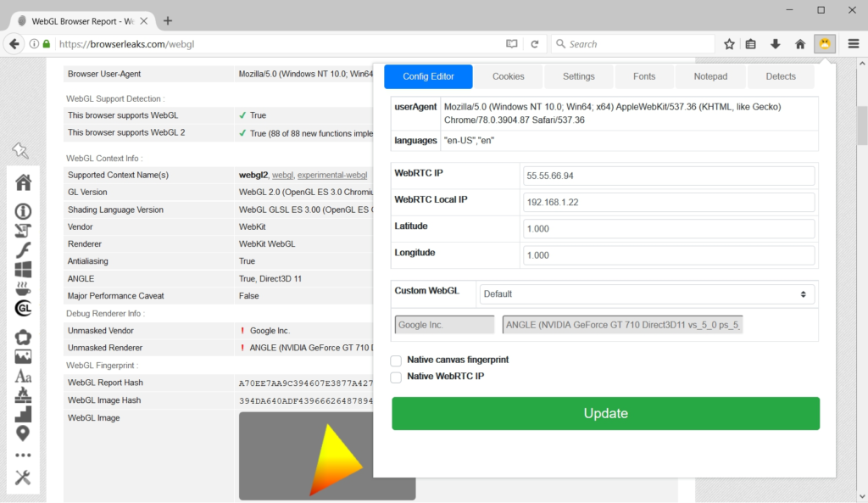Open the WebGL (GL) sidebar icon
The image size is (868, 503).
point(23,308)
